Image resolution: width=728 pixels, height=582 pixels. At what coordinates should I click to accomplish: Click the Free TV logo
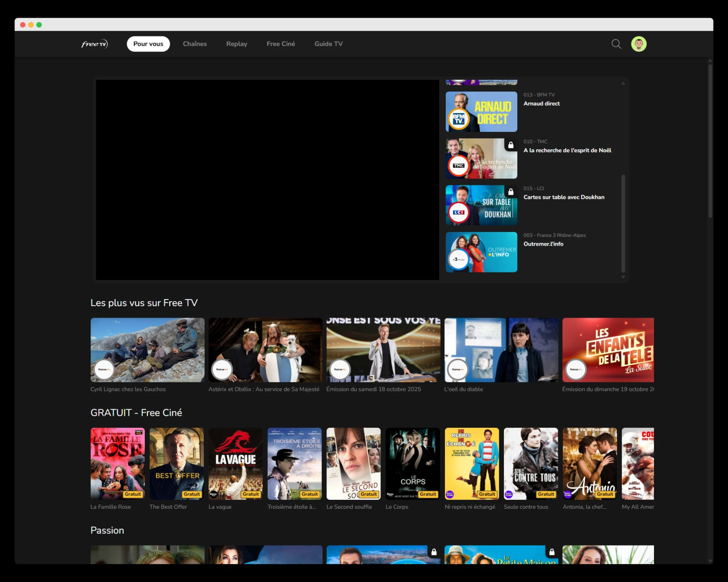95,44
